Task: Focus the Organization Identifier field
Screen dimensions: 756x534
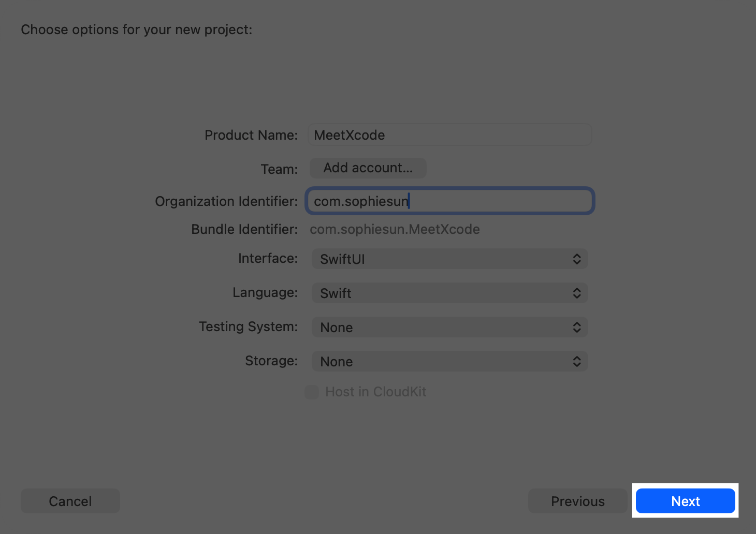Action: tap(450, 201)
